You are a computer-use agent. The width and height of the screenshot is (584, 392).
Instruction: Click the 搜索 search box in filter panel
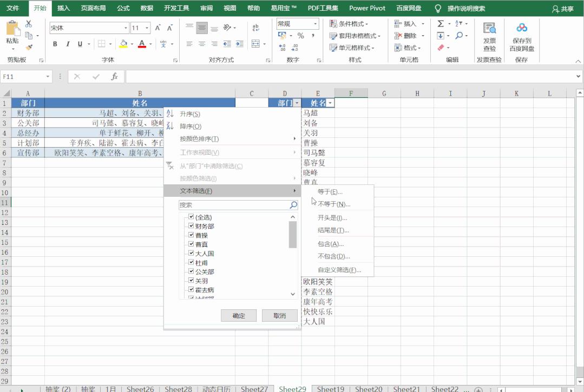235,204
